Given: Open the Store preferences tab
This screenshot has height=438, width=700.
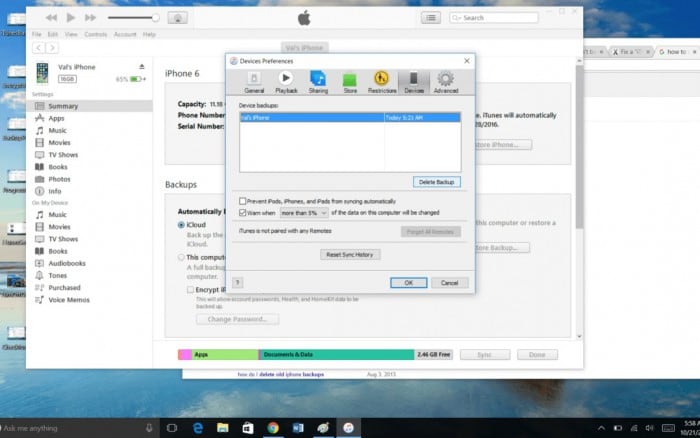Looking at the screenshot, I should [x=350, y=82].
